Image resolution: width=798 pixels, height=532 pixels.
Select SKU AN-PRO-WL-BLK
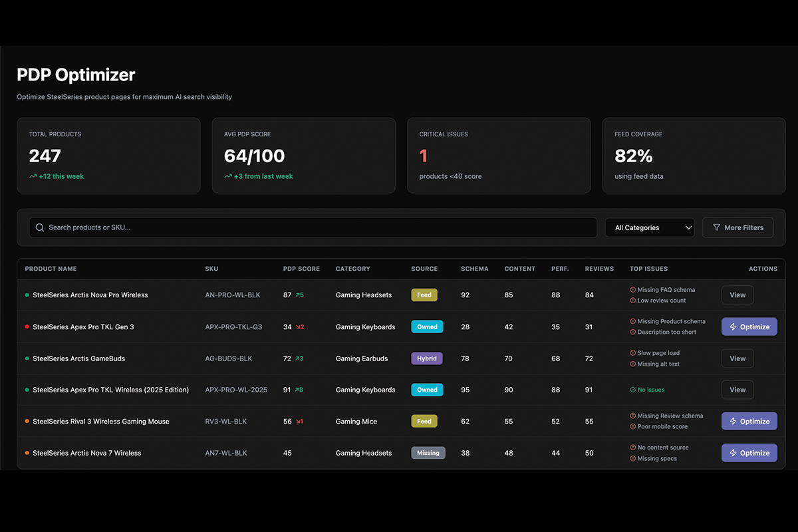[x=233, y=295]
